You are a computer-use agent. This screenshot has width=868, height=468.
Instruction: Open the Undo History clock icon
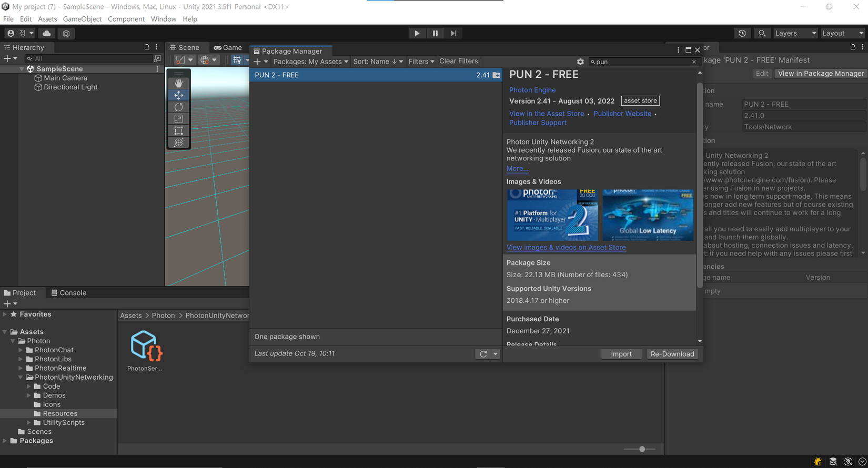(x=742, y=33)
